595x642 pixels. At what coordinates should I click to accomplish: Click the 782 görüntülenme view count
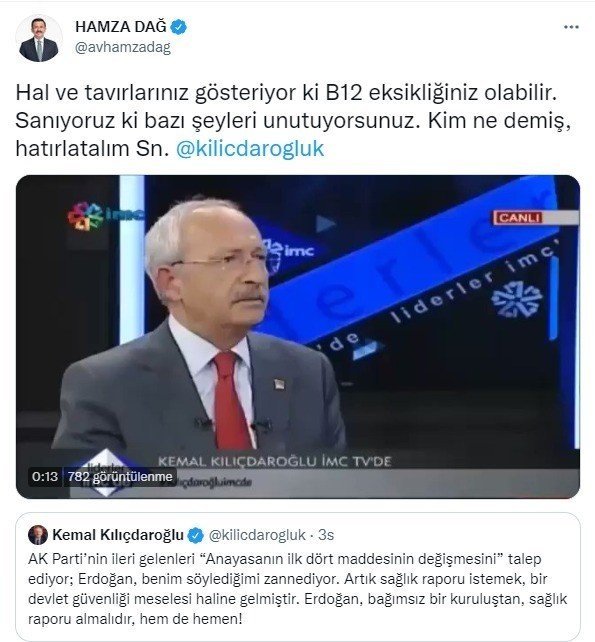[x=120, y=477]
